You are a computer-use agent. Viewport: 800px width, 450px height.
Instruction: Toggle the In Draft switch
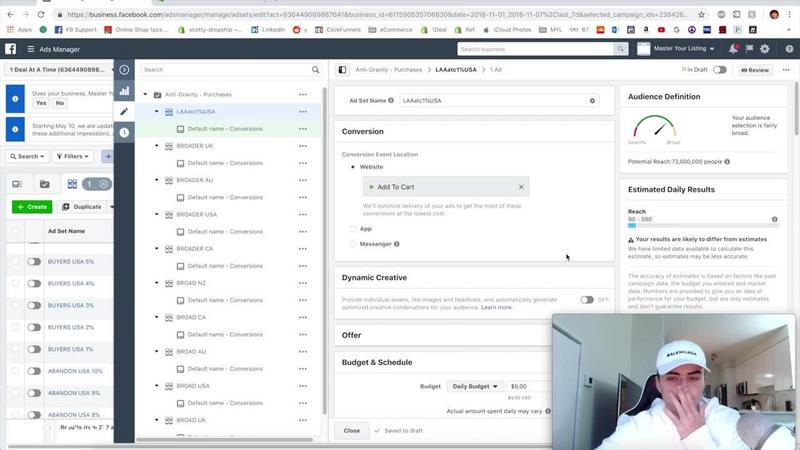coord(719,70)
